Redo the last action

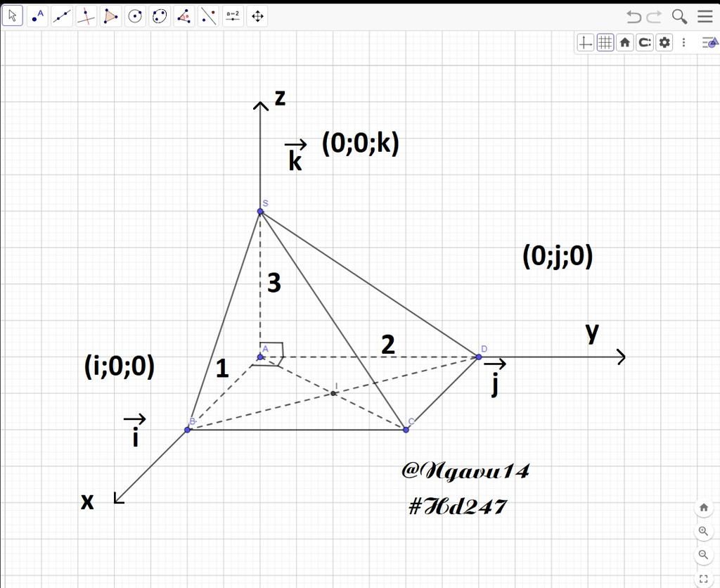654,17
